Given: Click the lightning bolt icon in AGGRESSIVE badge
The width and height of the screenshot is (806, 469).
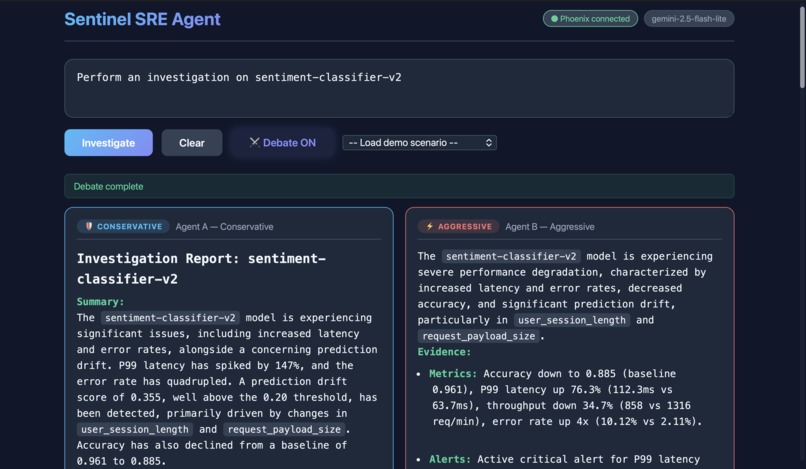Looking at the screenshot, I should tap(430, 226).
